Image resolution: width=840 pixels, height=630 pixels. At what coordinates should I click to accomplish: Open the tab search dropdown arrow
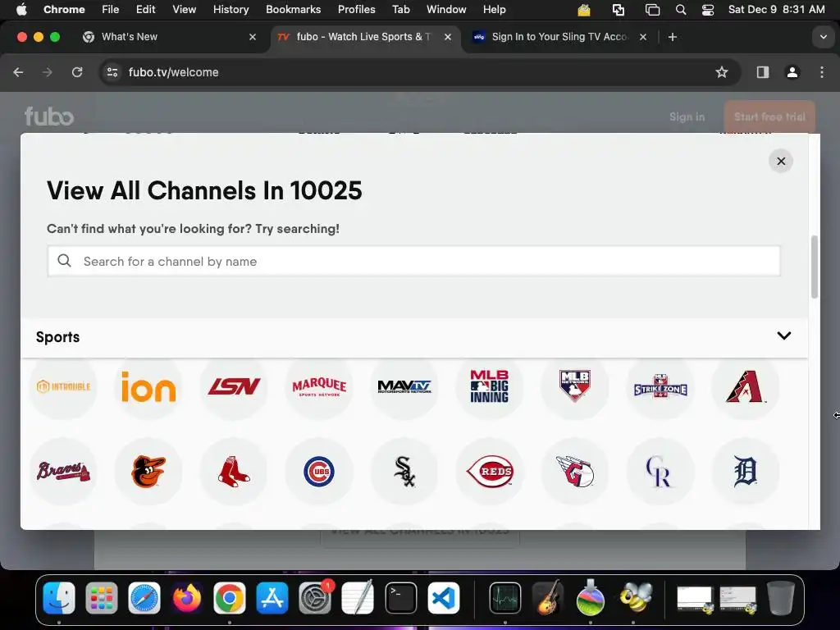(823, 37)
